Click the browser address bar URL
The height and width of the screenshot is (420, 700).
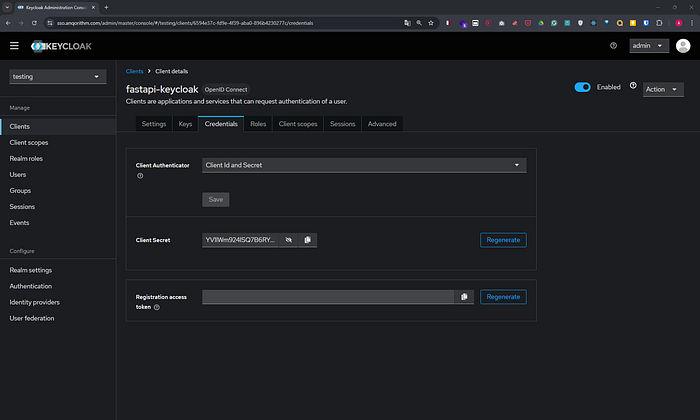[x=185, y=23]
